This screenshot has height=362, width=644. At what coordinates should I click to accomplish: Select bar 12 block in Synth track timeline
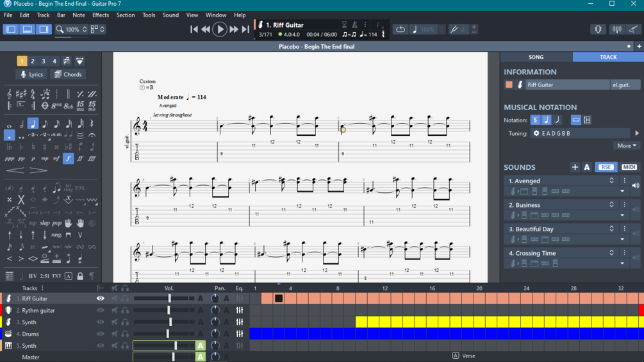coord(385,322)
